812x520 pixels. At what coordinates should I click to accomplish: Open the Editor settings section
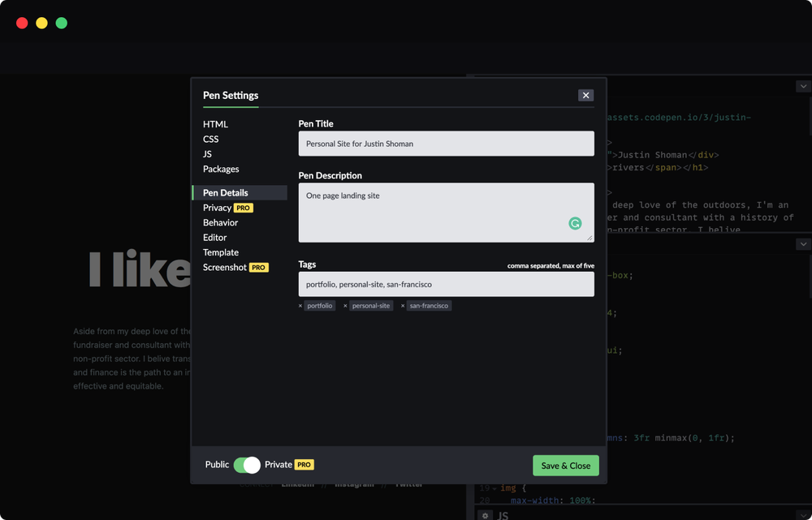214,237
